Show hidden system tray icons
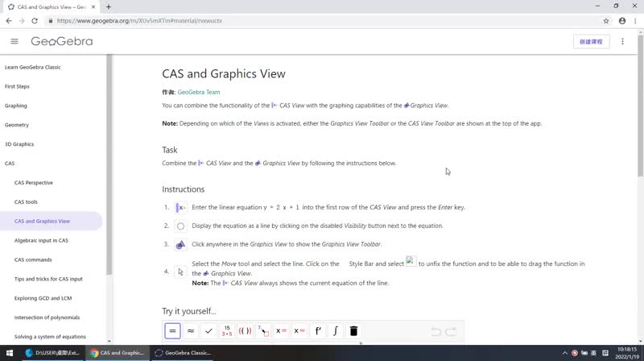This screenshot has height=361, width=644. pos(565,353)
